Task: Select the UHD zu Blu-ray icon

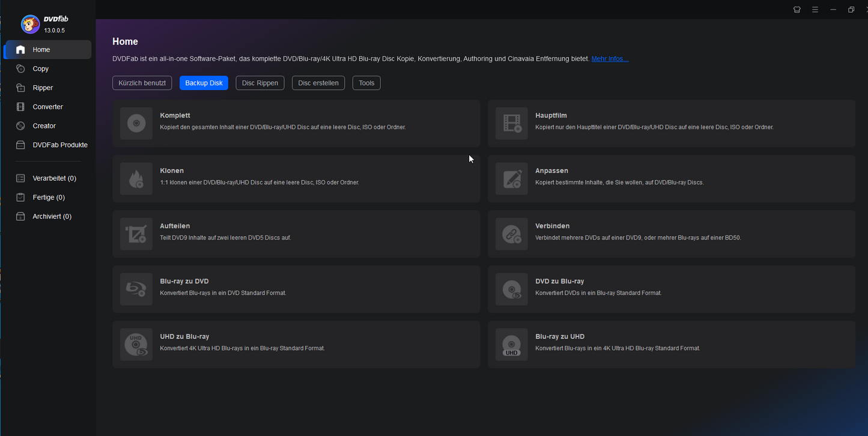Action: point(136,345)
